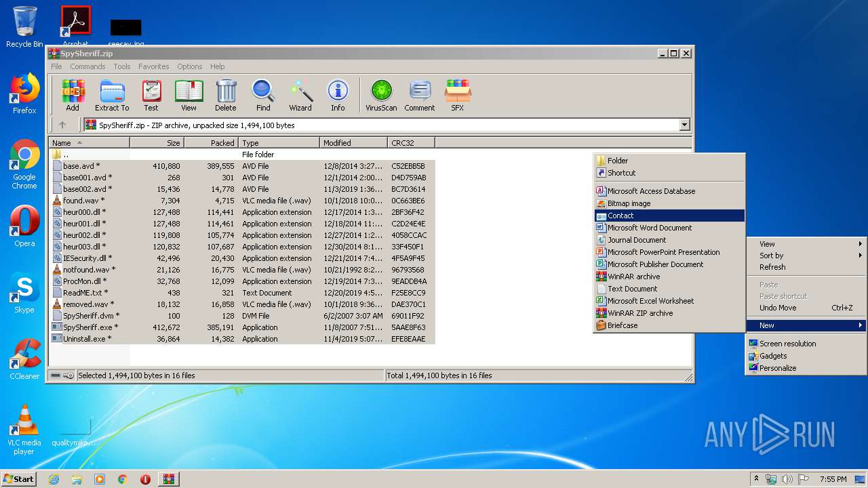Screen dimensions: 868x488
Task: Open the Tools menu
Action: tap(122, 66)
